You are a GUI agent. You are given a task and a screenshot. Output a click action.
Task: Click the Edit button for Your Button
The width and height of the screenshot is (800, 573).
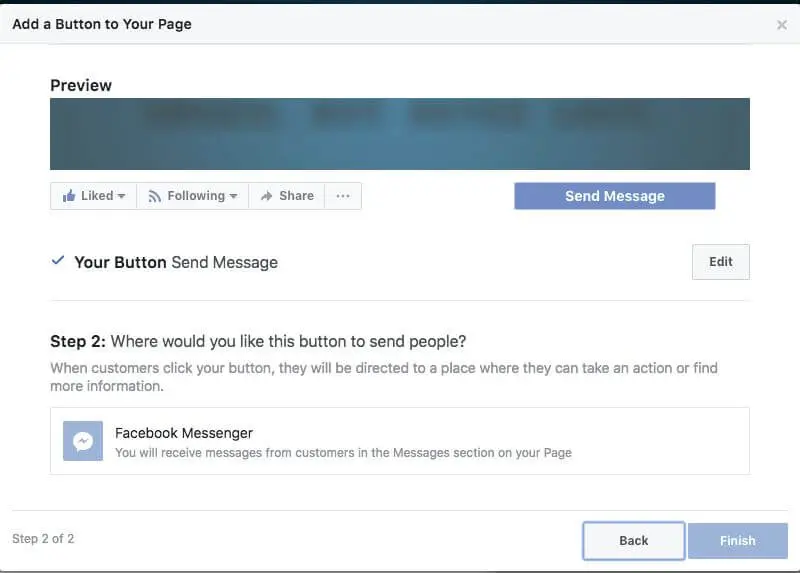(720, 262)
